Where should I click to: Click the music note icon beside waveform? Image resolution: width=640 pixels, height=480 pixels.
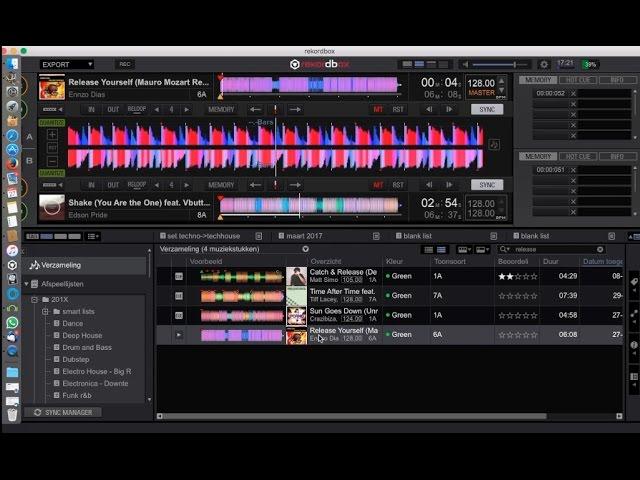pyautogui.click(x=494, y=144)
